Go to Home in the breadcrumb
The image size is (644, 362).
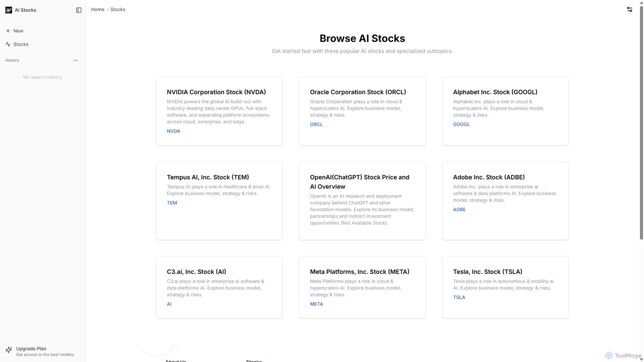pos(98,10)
